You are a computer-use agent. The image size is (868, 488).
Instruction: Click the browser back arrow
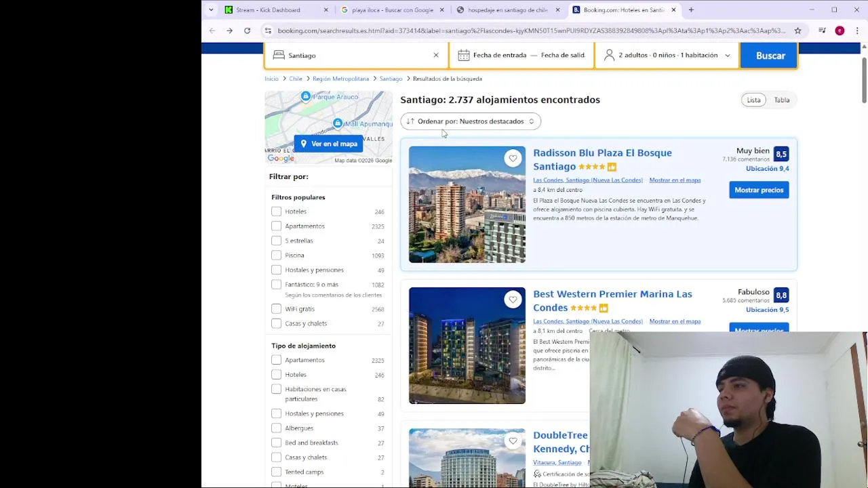click(212, 30)
